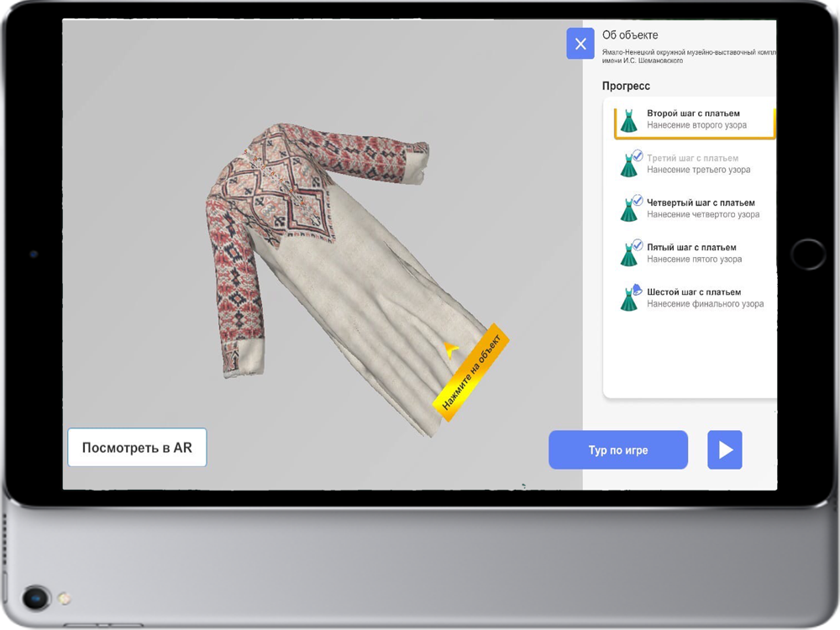Tap the iPad home button
Screen dimensions: 840x630
[x=807, y=254]
